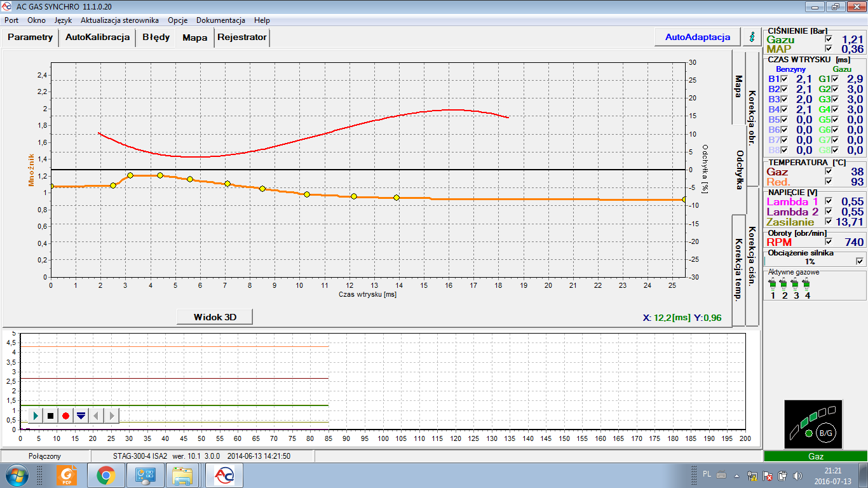Toggle the G1 gas injection checkbox
Viewport: 868px width, 488px height.
[835, 79]
